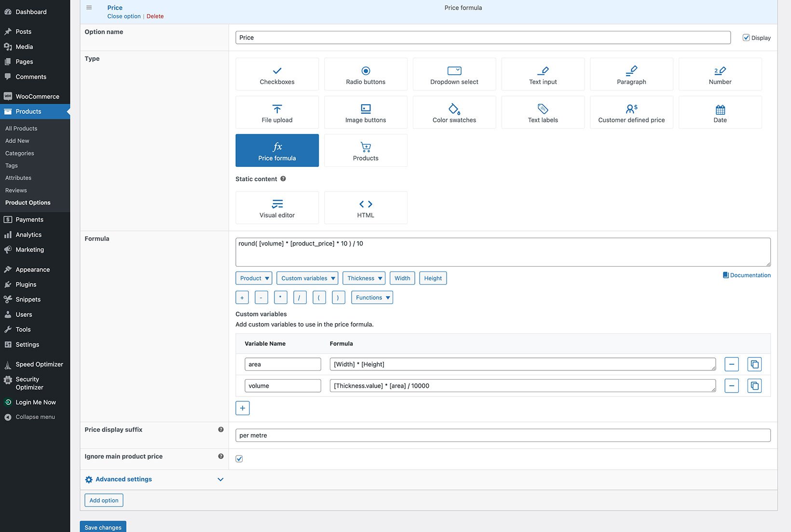
Task: Toggle Ignore main product price checkbox
Action: (x=239, y=459)
